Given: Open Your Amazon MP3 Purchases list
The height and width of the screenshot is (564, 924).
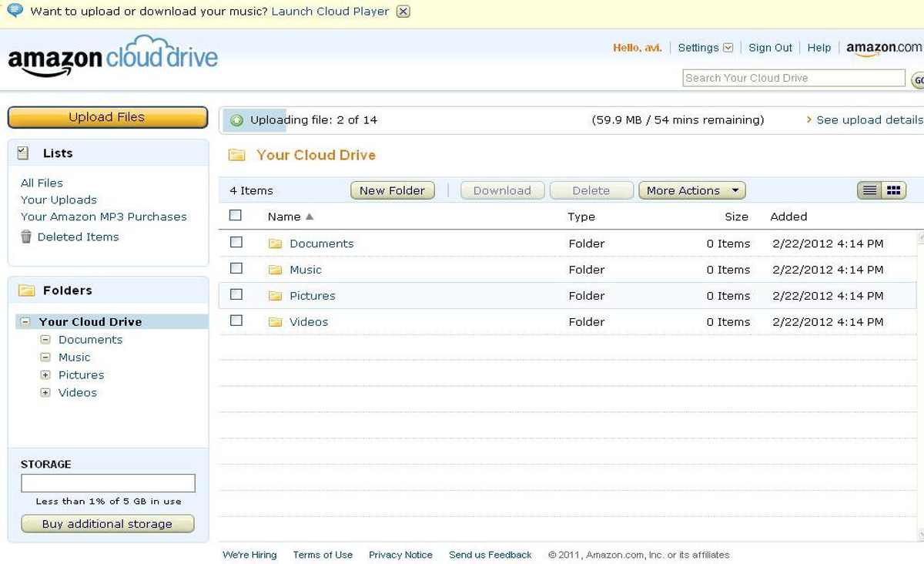Looking at the screenshot, I should (x=103, y=217).
